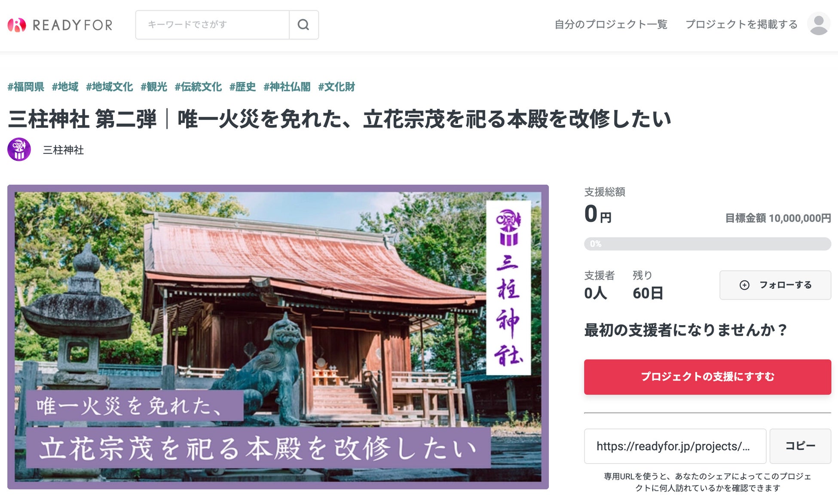Select the #観光 tag
The image size is (838, 504).
[153, 87]
